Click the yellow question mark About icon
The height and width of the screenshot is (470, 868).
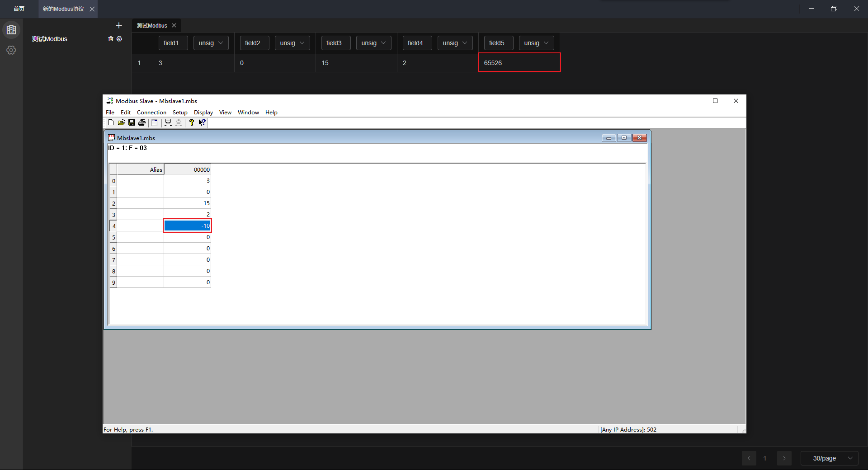192,122
